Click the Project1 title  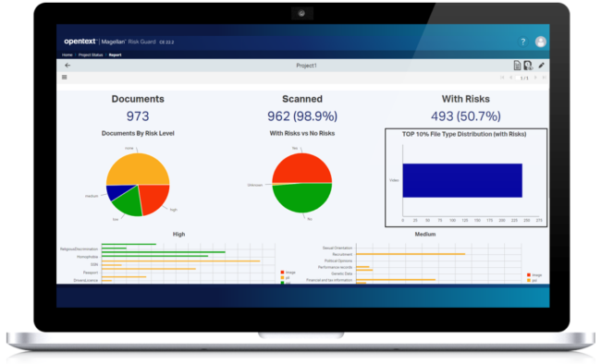pyautogui.click(x=306, y=66)
